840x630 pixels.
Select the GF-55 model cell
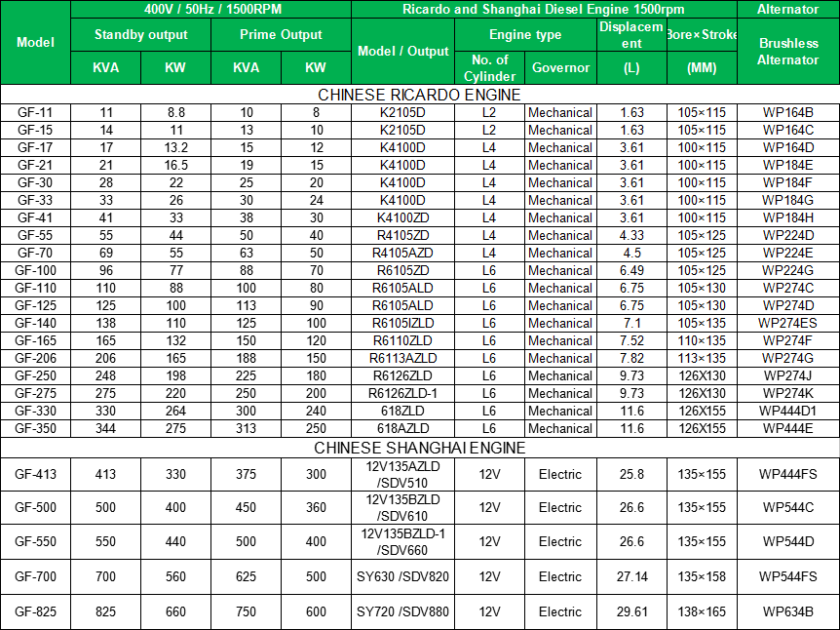35,235
